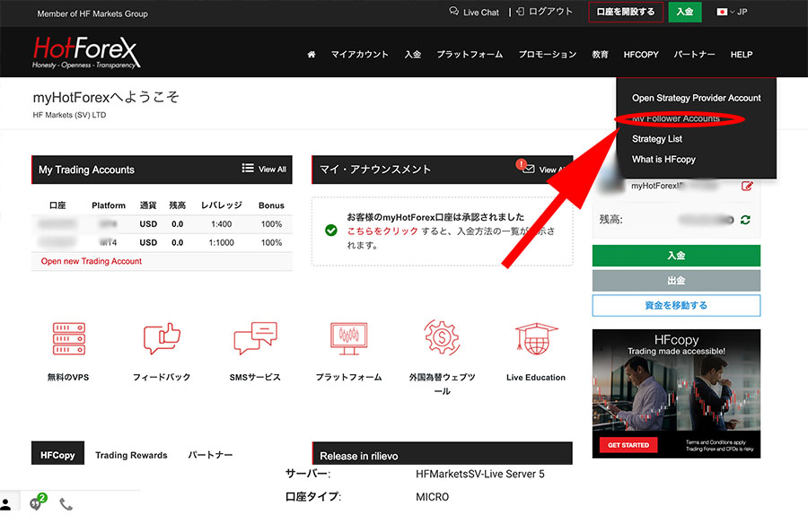Select Open Strategy Provider Account
The image size is (808, 532).
tap(696, 98)
